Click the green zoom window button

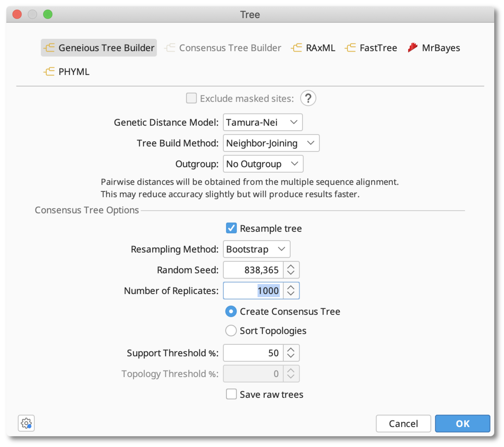[48, 14]
